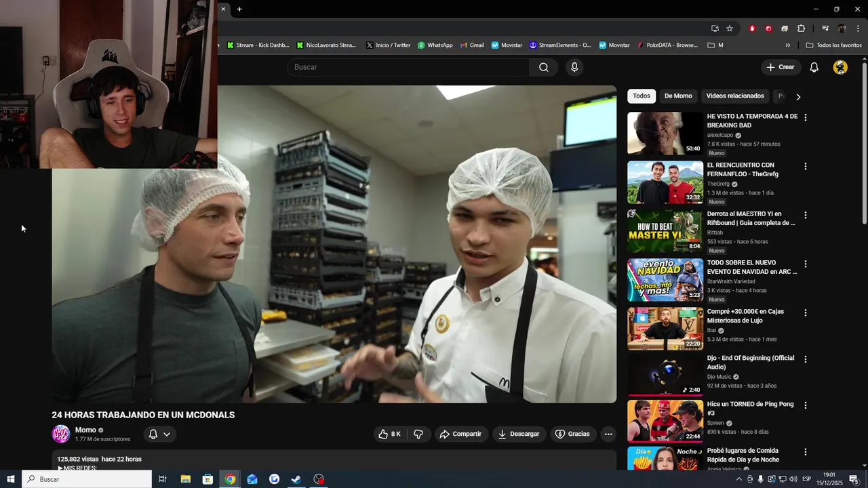Image resolution: width=868 pixels, height=488 pixels.
Task: Open the red hand blocker extension
Action: pyautogui.click(x=752, y=28)
